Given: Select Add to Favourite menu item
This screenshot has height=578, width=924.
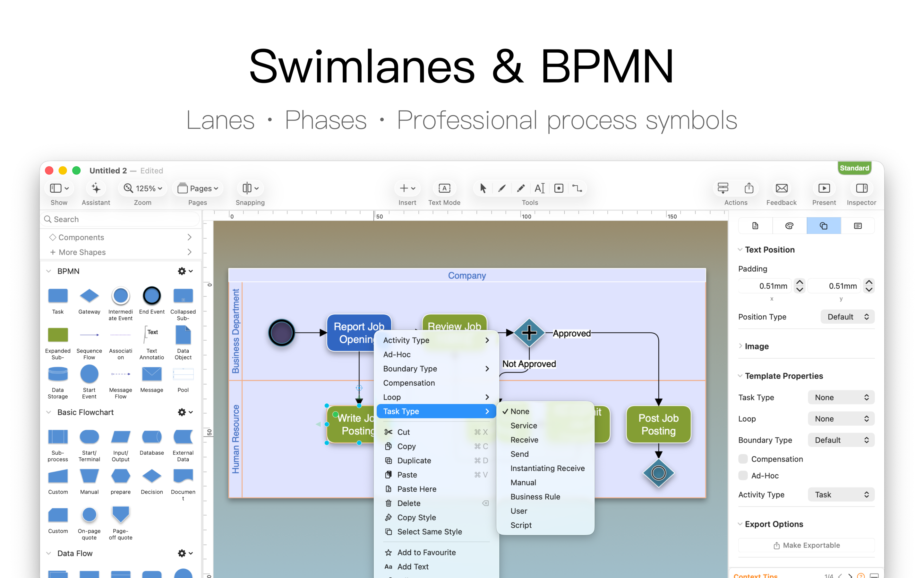Looking at the screenshot, I should click(436, 552).
